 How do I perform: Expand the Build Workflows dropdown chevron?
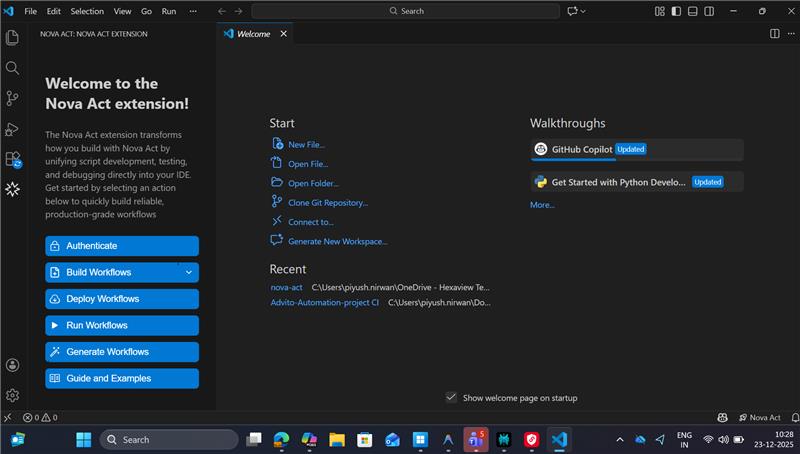(x=189, y=272)
